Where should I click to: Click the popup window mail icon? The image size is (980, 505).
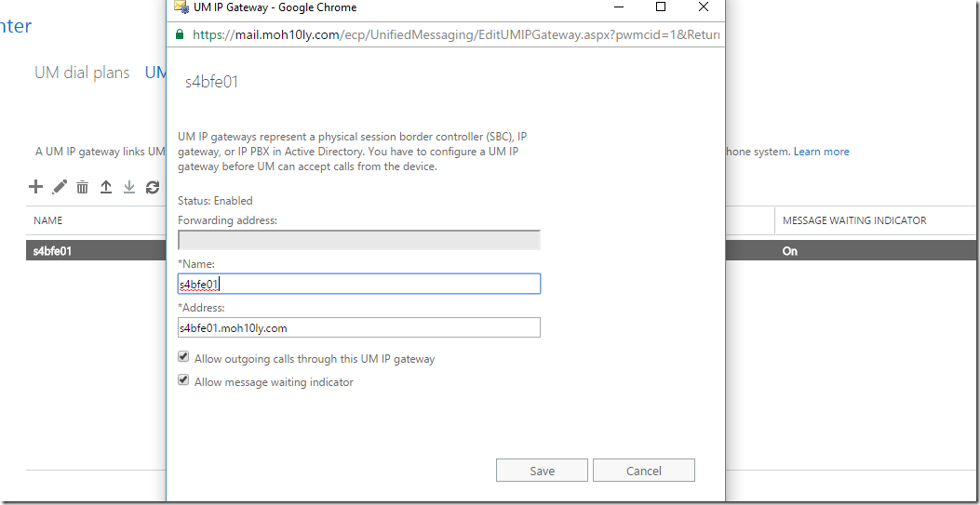point(180,7)
